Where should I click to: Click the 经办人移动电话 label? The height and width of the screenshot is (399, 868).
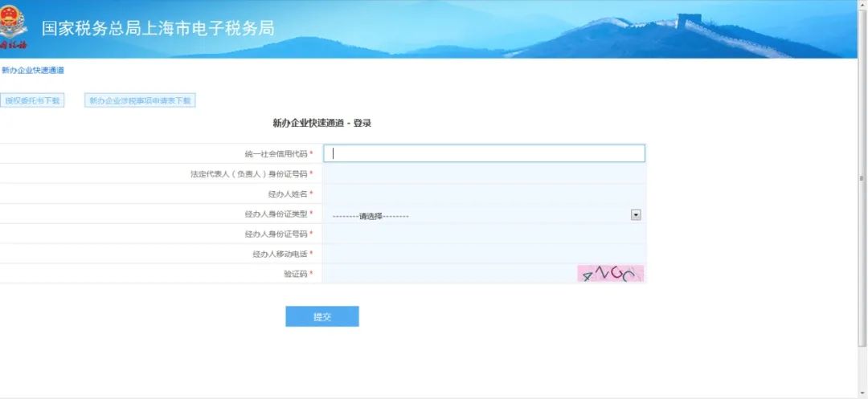(x=280, y=254)
